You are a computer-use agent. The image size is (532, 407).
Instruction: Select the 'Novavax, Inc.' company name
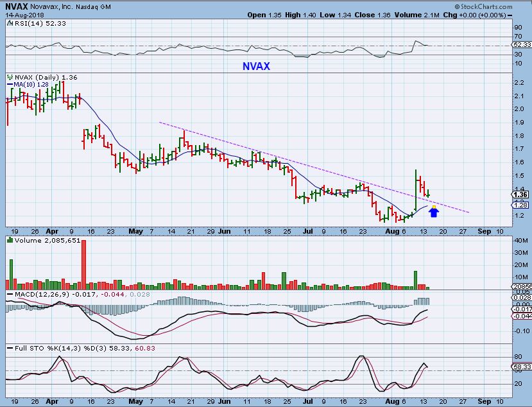pyautogui.click(x=51, y=6)
